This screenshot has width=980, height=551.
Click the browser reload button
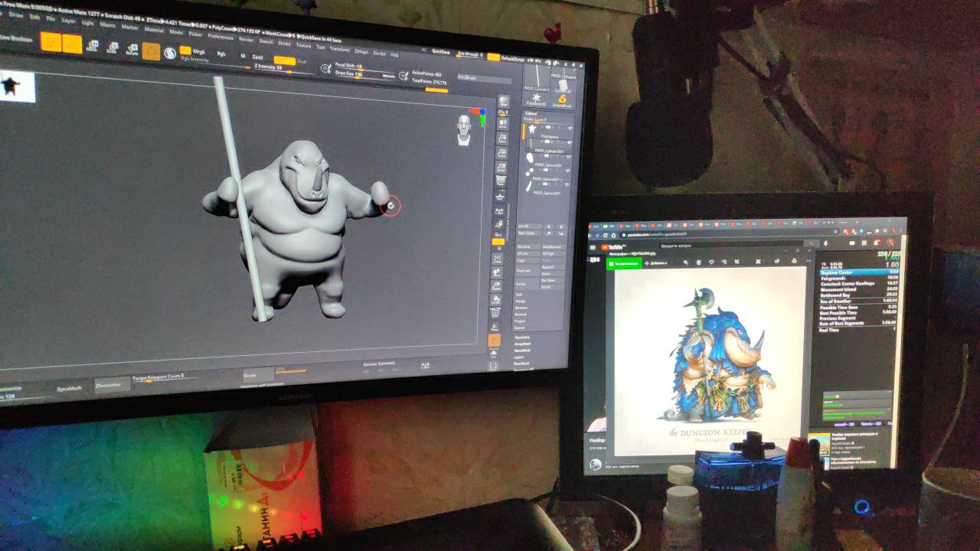pyautogui.click(x=605, y=236)
